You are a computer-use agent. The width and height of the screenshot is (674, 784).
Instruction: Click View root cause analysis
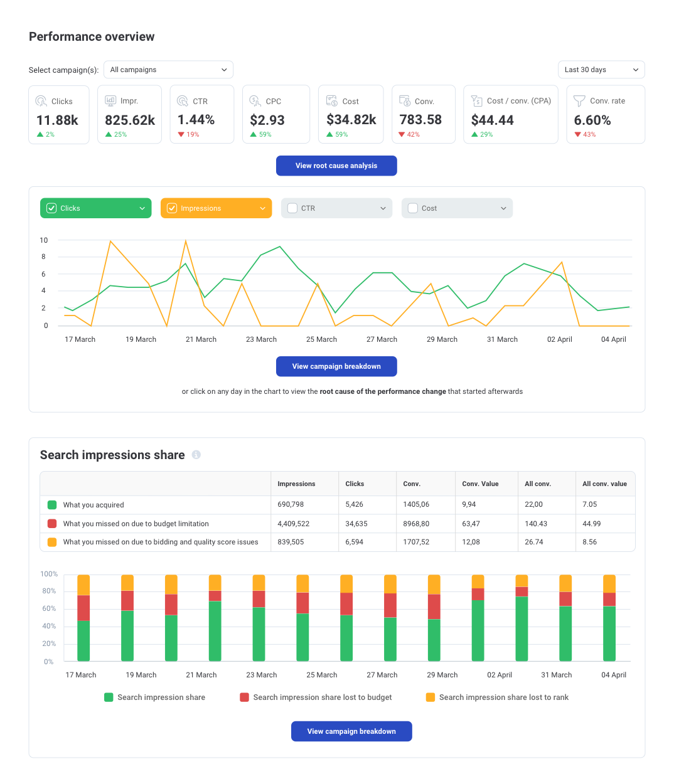[x=336, y=166]
